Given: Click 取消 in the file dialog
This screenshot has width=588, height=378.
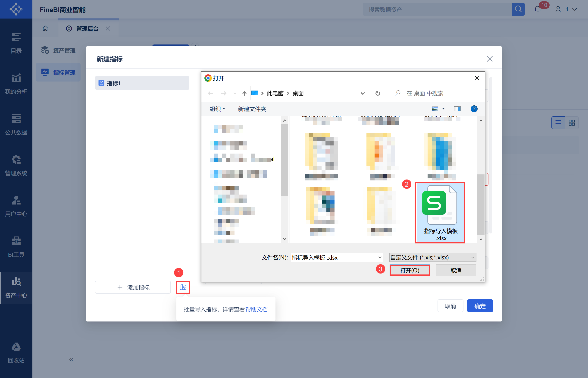Looking at the screenshot, I should 456,270.
